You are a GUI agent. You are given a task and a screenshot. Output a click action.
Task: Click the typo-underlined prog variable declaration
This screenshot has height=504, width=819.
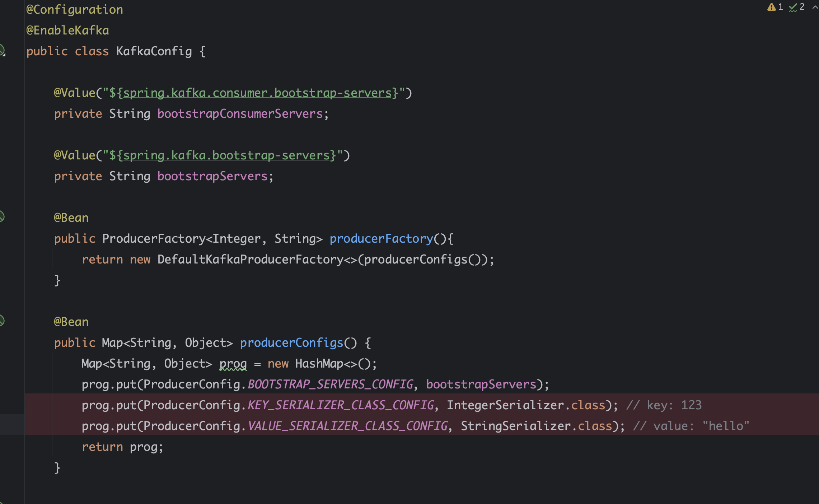coord(233,364)
